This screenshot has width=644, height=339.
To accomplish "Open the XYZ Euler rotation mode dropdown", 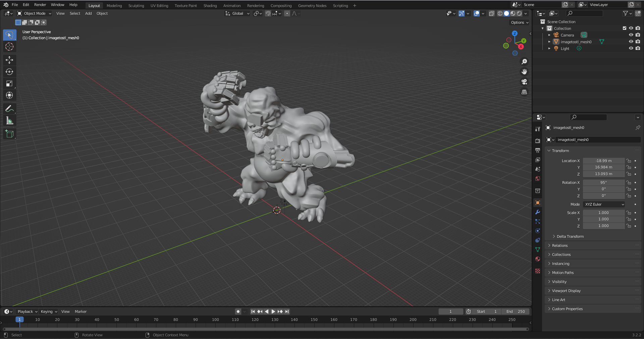I will [603, 204].
